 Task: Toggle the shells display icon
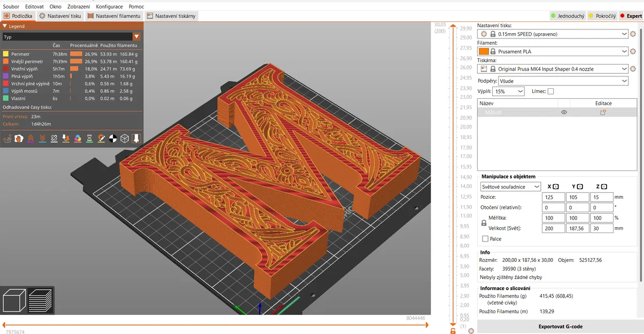coord(125,138)
